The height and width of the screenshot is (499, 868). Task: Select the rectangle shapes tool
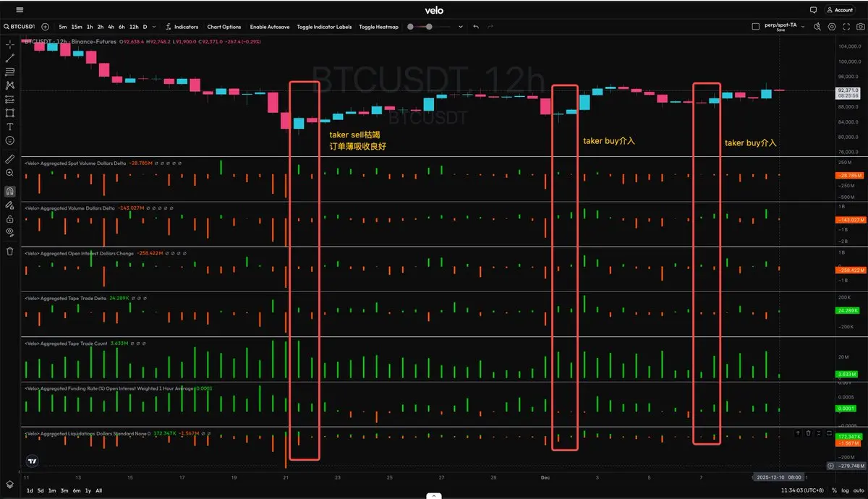click(10, 113)
